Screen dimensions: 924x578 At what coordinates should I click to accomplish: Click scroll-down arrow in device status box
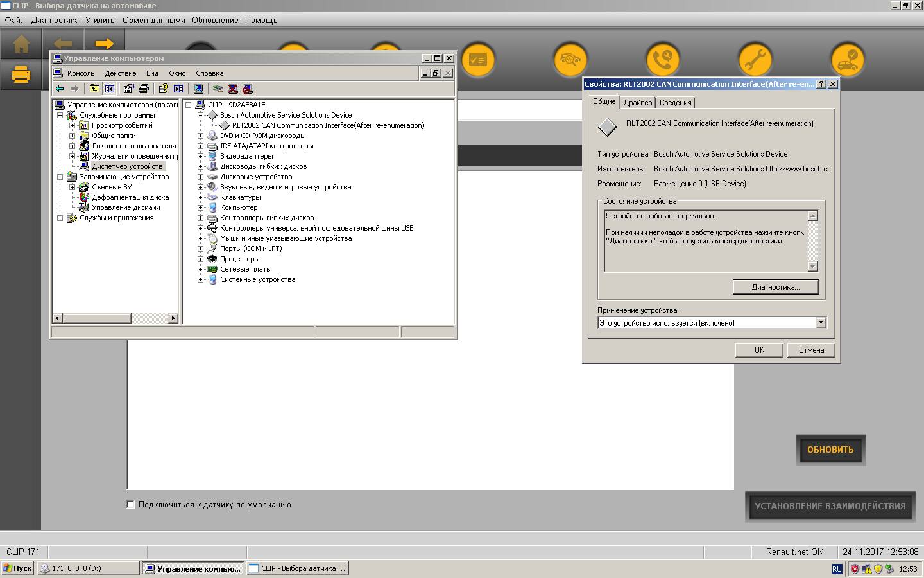pos(813,267)
